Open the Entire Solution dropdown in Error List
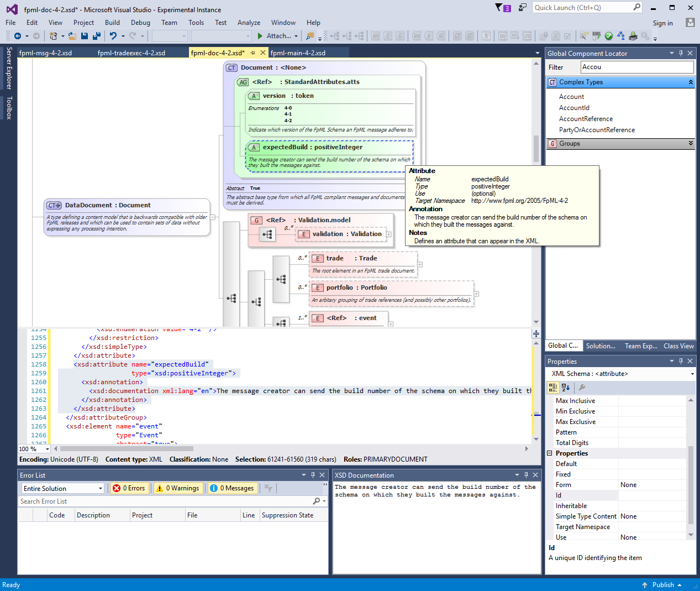 tap(62, 488)
